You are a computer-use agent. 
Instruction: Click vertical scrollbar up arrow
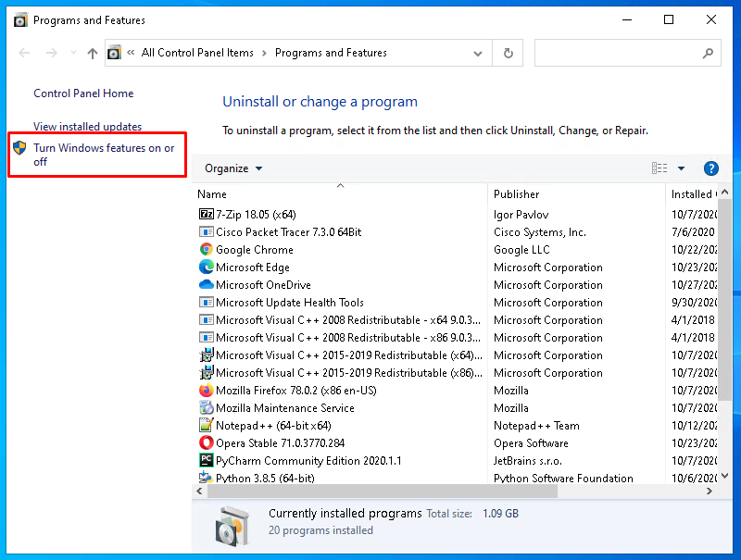tap(725, 193)
